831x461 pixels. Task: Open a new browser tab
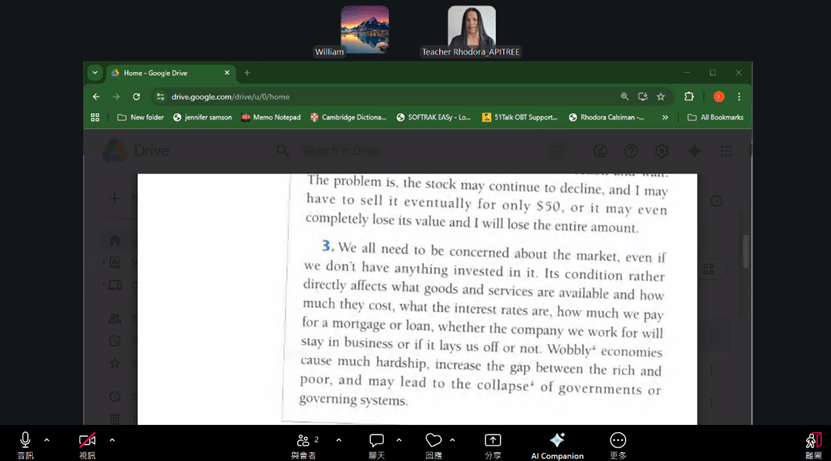(x=247, y=73)
